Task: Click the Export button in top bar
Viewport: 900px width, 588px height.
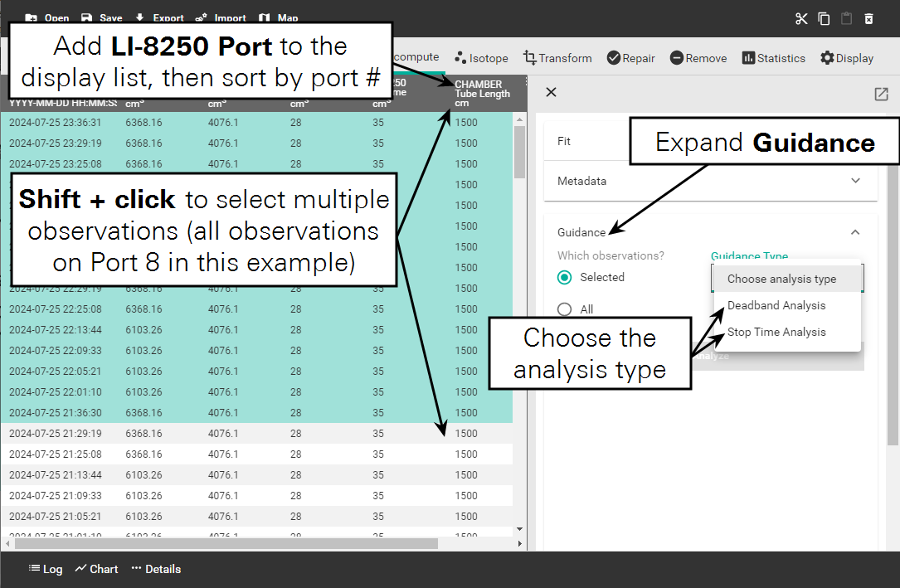Action: pos(159,17)
